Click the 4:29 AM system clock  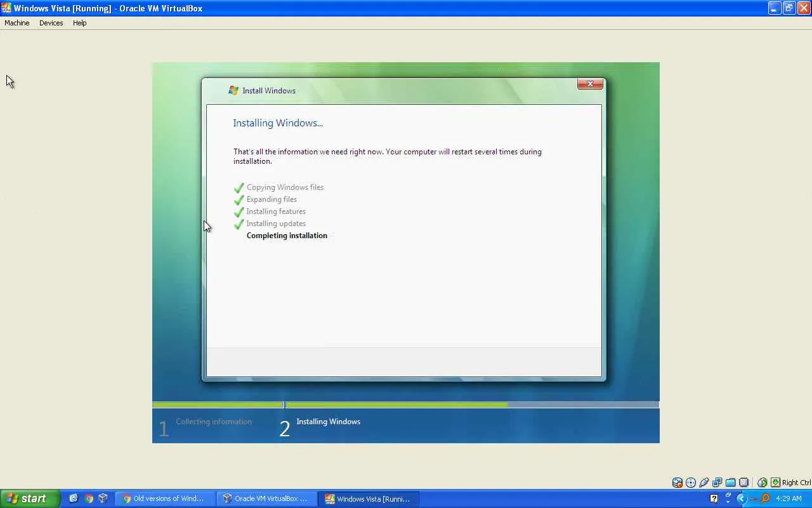(x=789, y=498)
